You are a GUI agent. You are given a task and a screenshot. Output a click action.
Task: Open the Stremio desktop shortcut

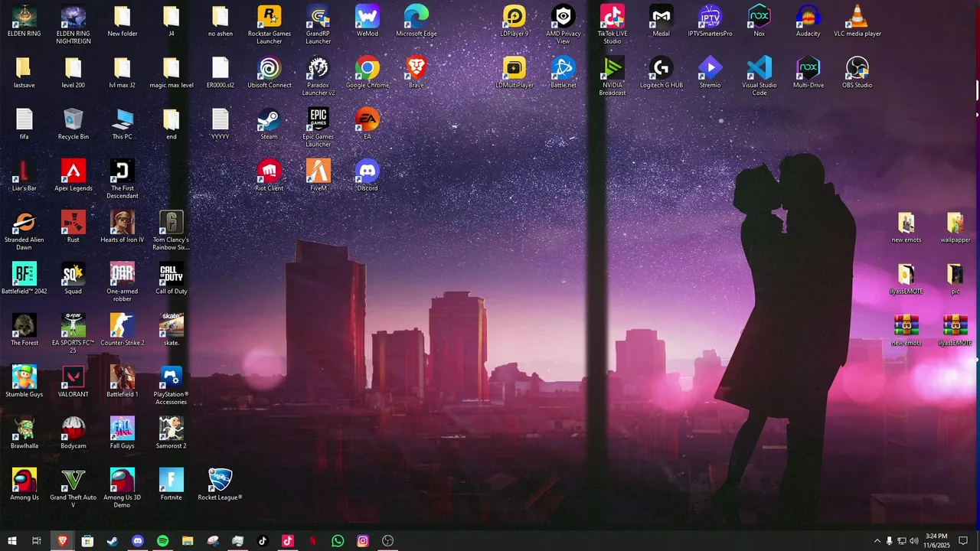point(710,72)
